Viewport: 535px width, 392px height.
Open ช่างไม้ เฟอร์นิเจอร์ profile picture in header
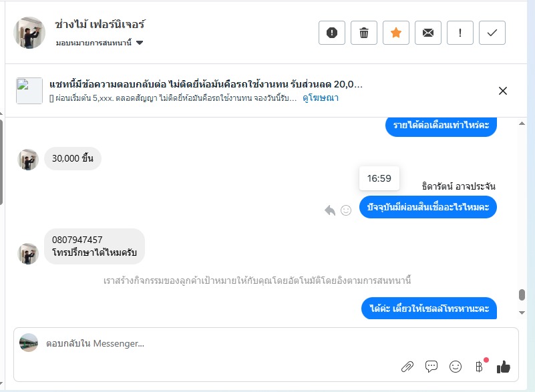pyautogui.click(x=29, y=33)
